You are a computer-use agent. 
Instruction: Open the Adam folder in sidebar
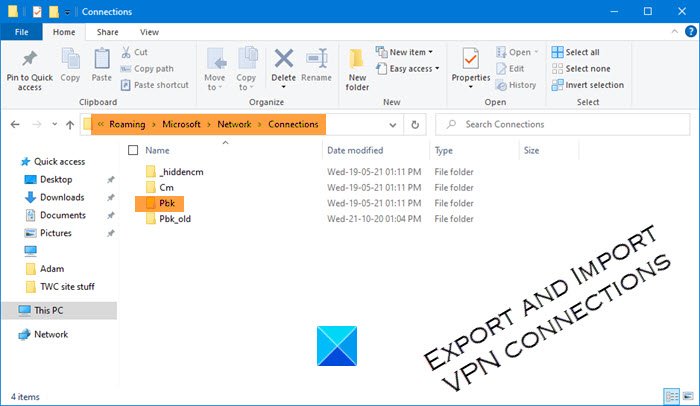pyautogui.click(x=45, y=269)
